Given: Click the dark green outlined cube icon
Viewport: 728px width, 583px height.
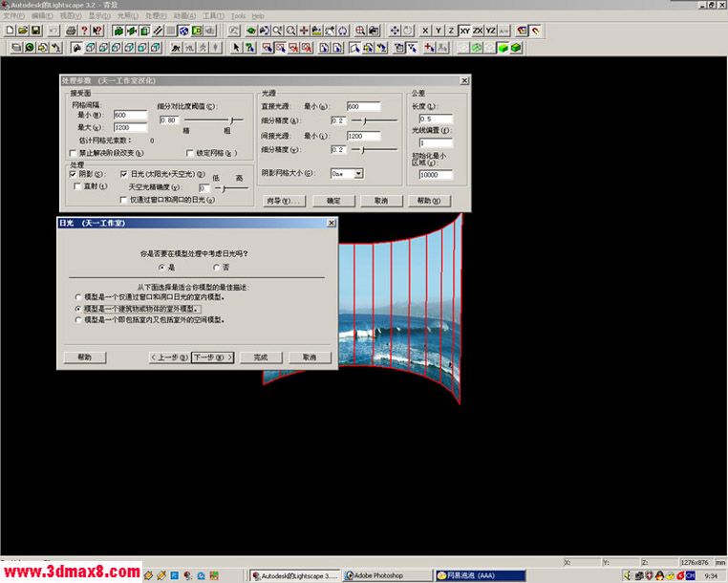Looking at the screenshot, I should 516,48.
